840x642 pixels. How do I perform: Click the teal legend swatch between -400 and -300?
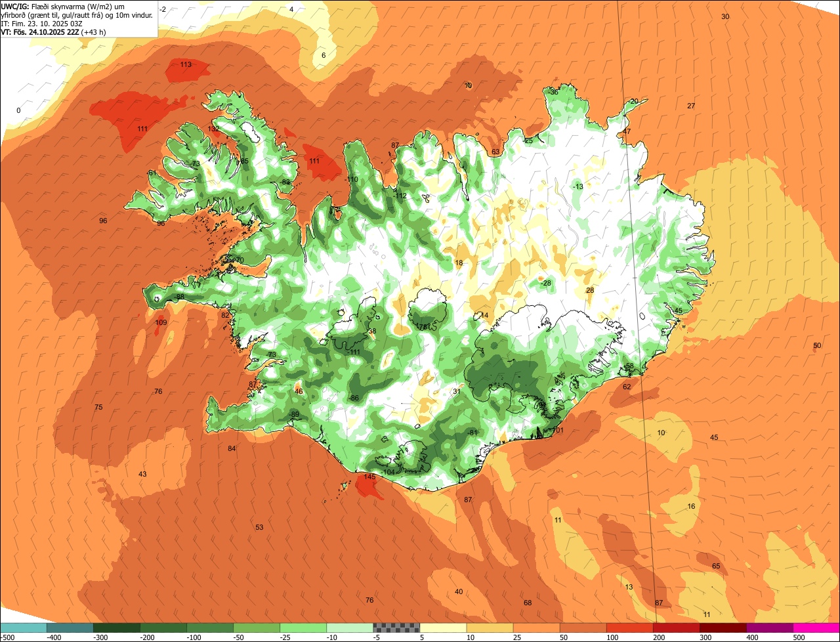click(x=70, y=627)
